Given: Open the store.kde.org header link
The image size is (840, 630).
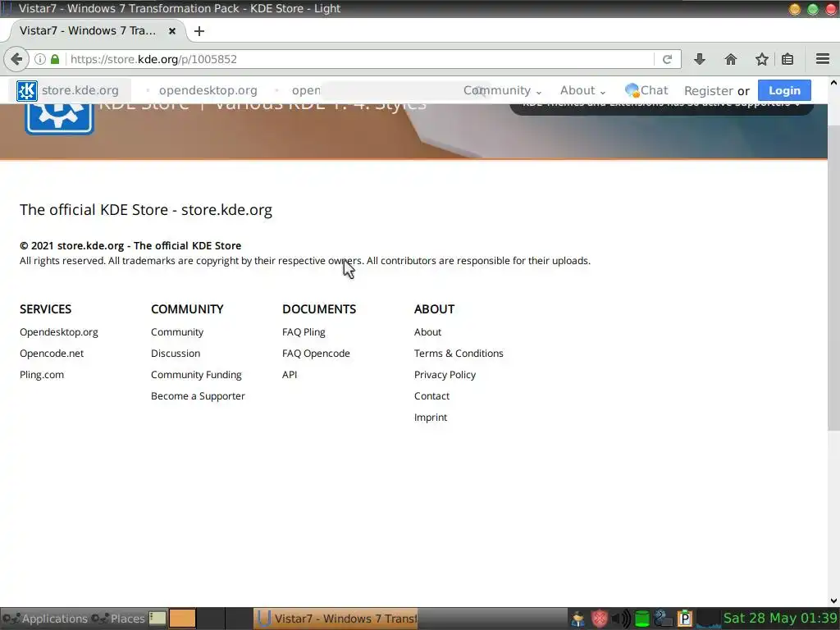Looking at the screenshot, I should 80,90.
